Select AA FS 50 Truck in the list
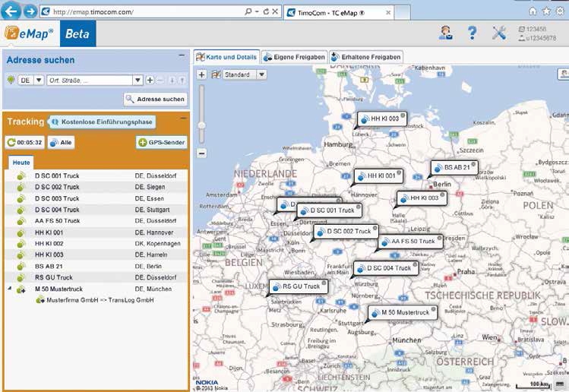Screen dimensions: 569x392 tap(96, 221)
